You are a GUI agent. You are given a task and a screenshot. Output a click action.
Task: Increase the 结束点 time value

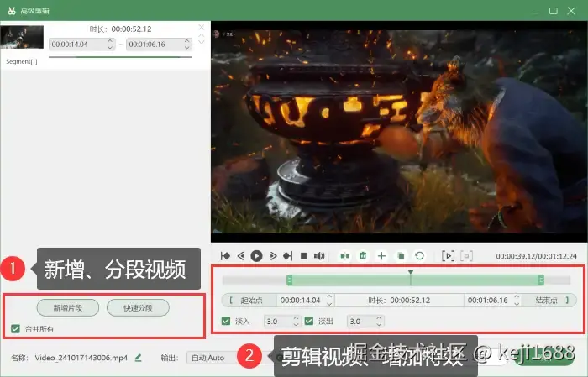(x=517, y=296)
